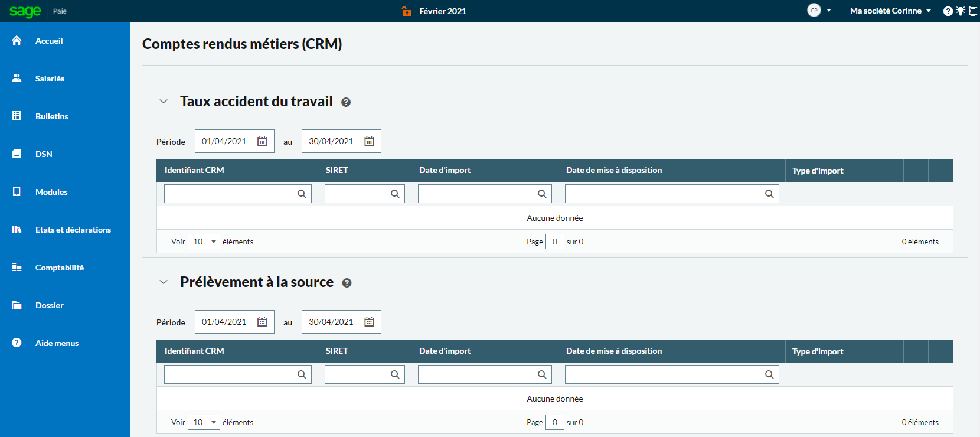Open Voir 10 éléments dropdown in first table
The height and width of the screenshot is (437, 980).
click(x=204, y=242)
